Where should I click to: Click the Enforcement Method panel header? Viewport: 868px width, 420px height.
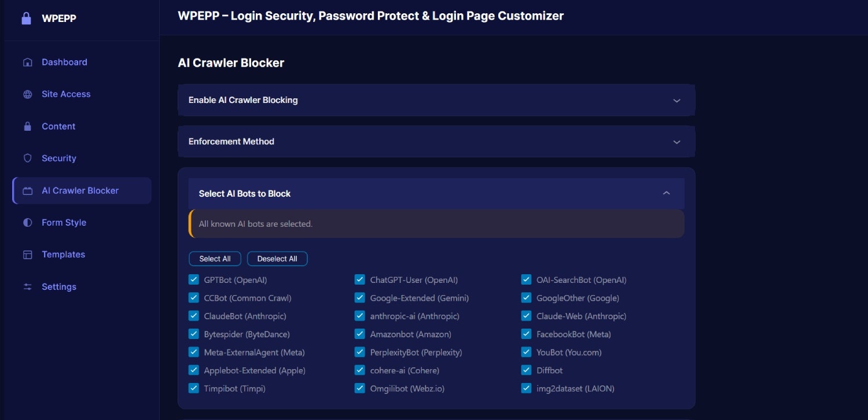tap(436, 141)
